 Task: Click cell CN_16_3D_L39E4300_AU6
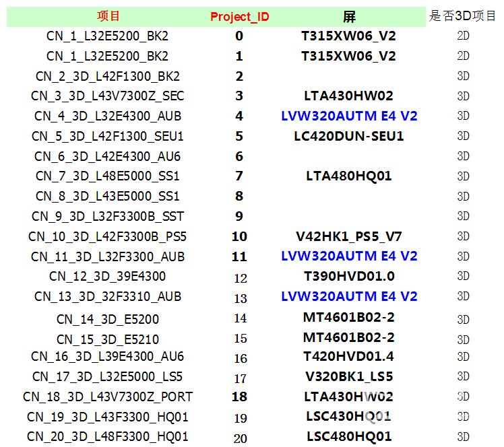point(108,356)
